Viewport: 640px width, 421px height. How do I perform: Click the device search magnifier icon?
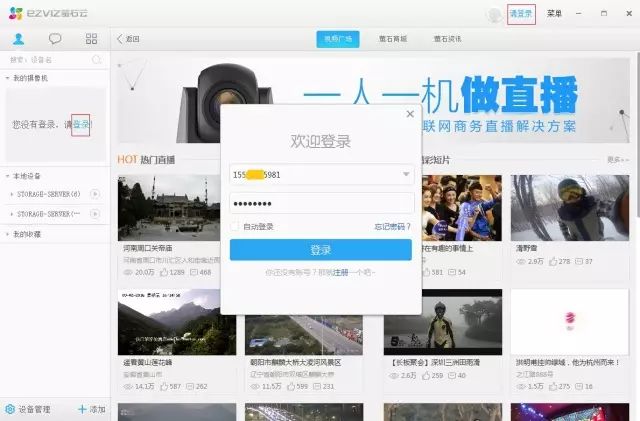(97, 60)
